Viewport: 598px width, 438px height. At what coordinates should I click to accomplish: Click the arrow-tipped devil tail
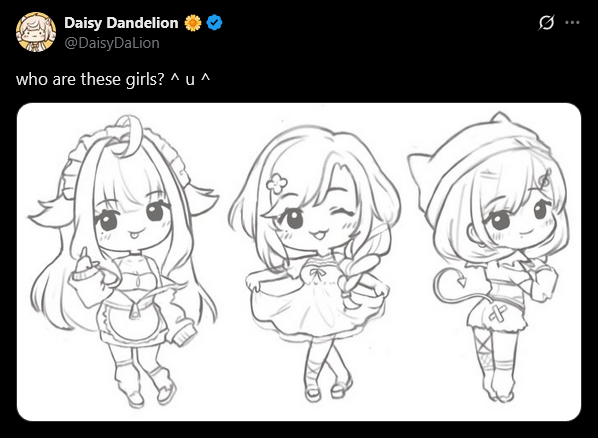pos(456,287)
